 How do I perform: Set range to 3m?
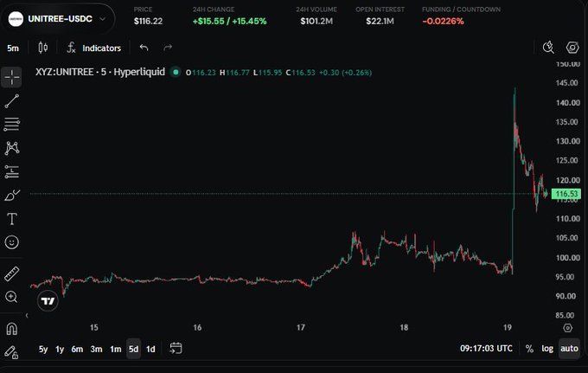[x=96, y=349]
